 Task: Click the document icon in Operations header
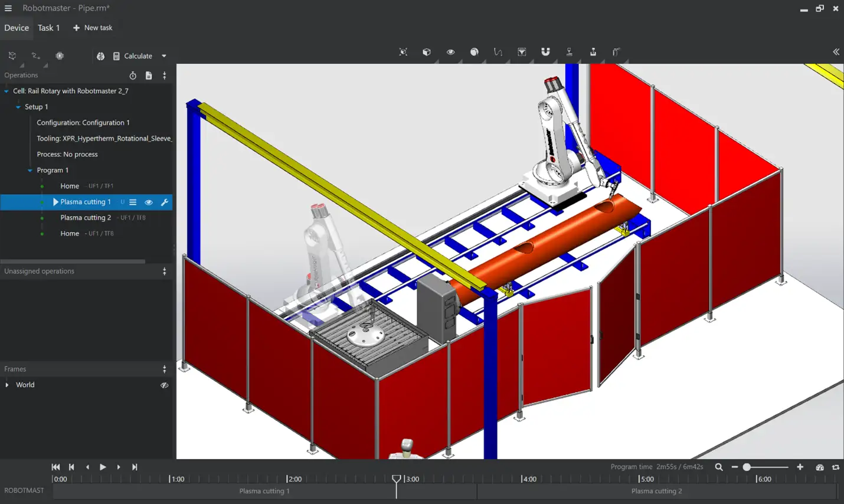pos(149,76)
